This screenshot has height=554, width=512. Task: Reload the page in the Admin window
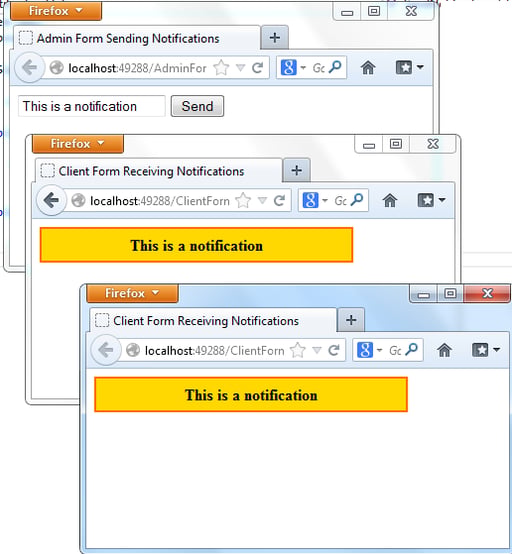point(258,67)
